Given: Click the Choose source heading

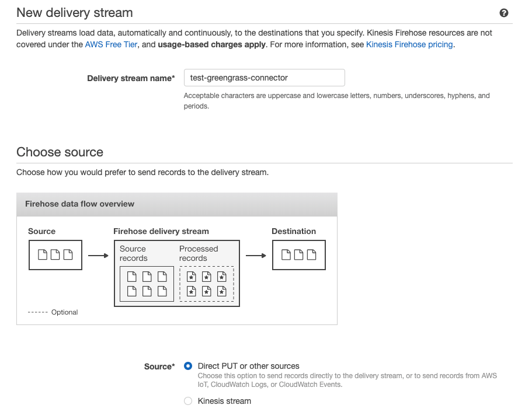Looking at the screenshot, I should tap(60, 152).
